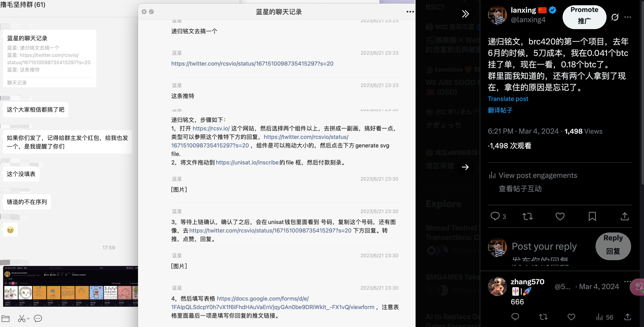Click the repost icon under lanxing's post

click(528, 216)
